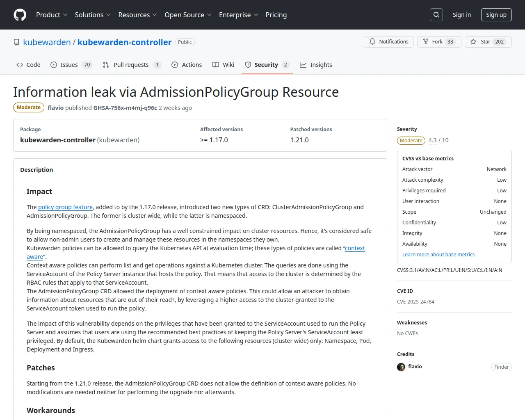Click the No CWEs text
The height and width of the screenshot is (420, 525).
pos(407,333)
